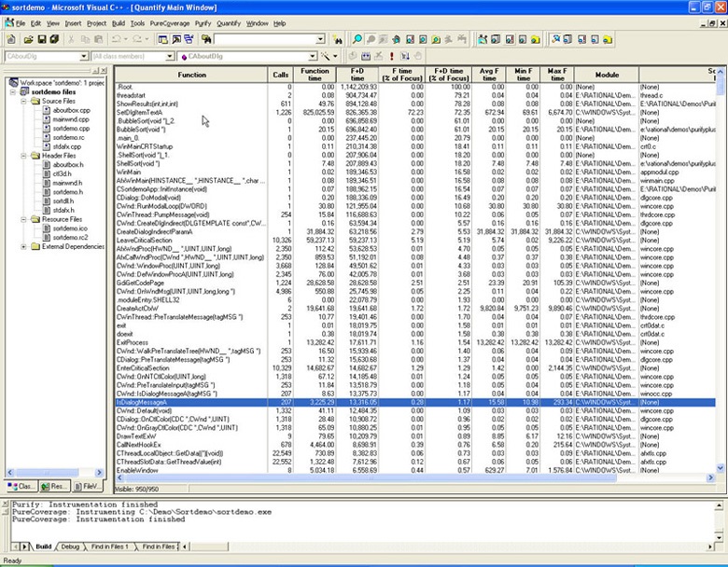Click the Search binoculars icon right of find box

(x=338, y=40)
